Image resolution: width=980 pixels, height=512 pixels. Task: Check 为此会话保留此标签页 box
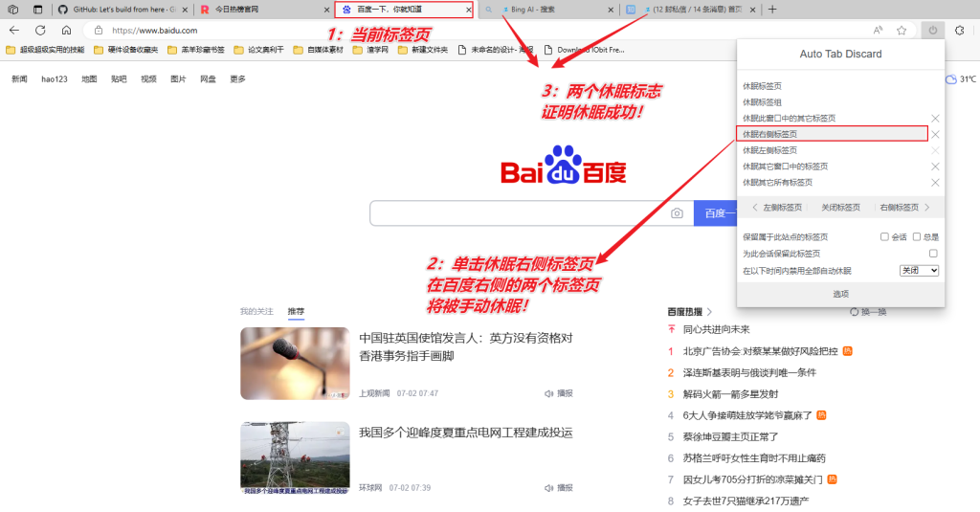(x=933, y=254)
